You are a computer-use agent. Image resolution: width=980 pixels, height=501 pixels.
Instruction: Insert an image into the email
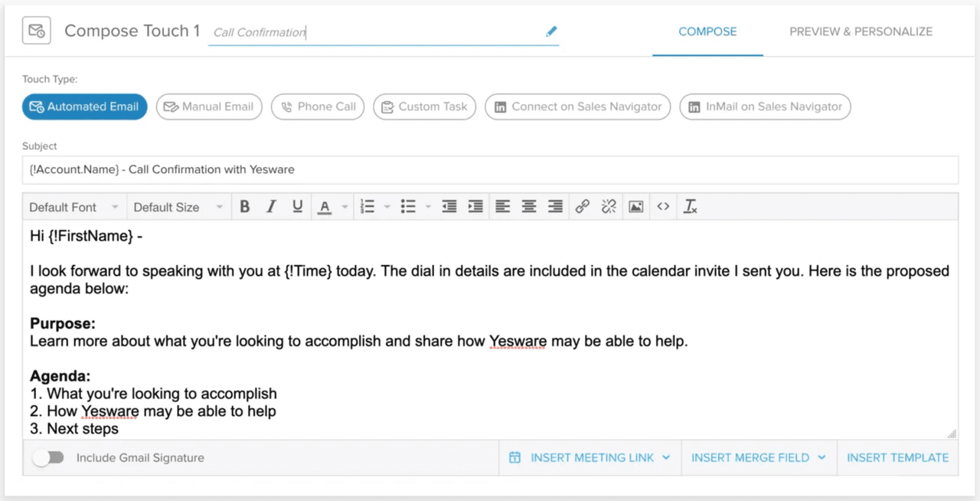(x=635, y=206)
